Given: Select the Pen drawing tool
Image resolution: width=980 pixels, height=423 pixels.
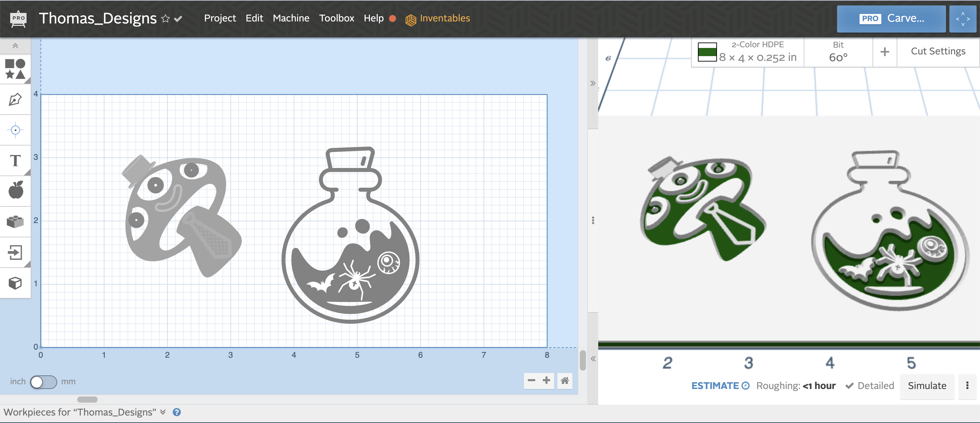Looking at the screenshot, I should tap(15, 99).
